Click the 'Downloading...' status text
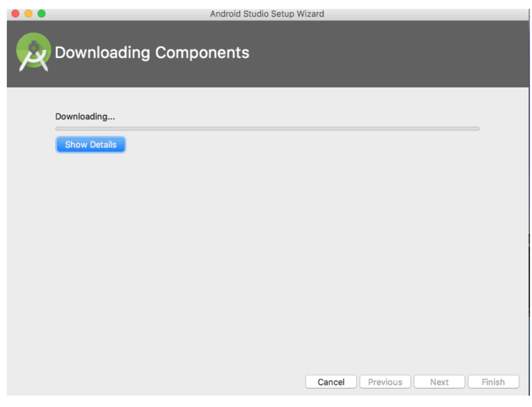The image size is (532, 407). (85, 117)
